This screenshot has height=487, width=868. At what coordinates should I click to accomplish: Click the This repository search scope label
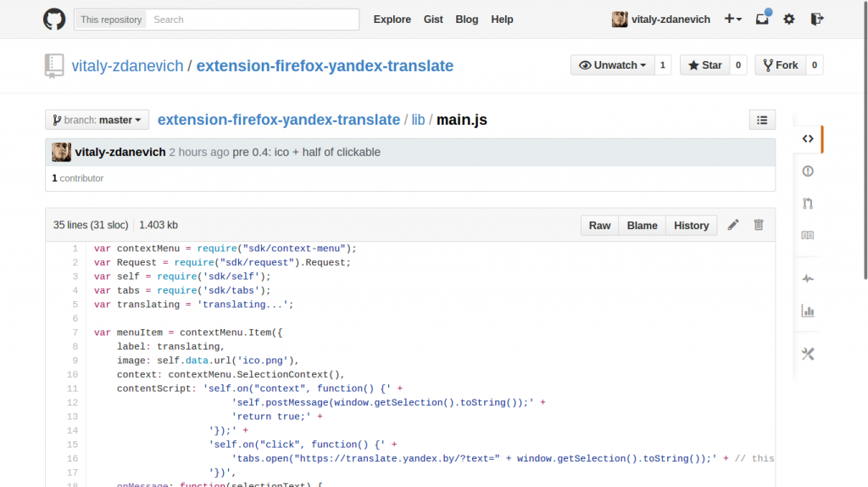pos(111,20)
